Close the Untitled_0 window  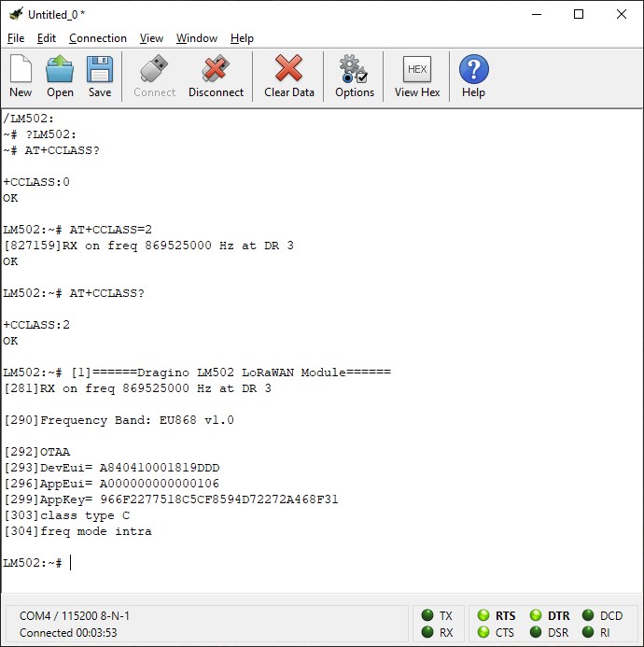pos(622,14)
